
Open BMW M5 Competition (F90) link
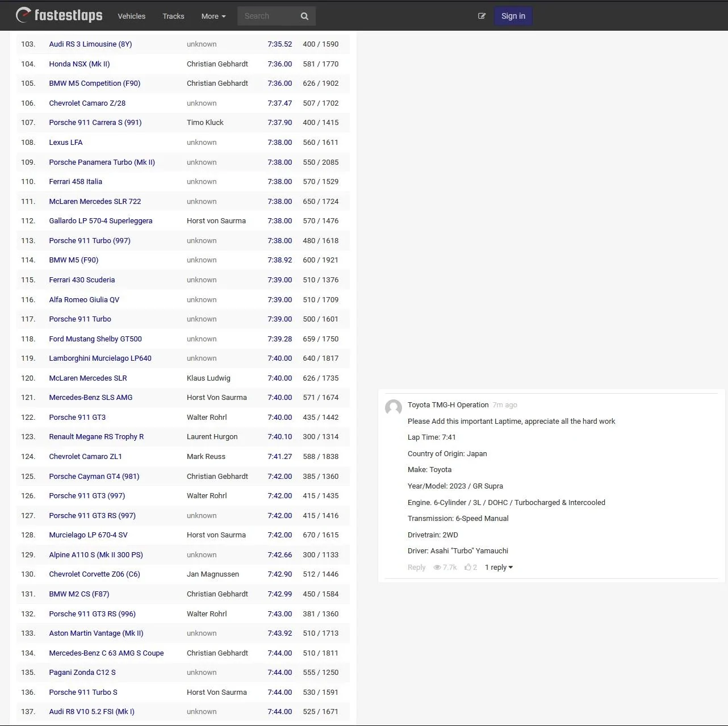pyautogui.click(x=95, y=84)
